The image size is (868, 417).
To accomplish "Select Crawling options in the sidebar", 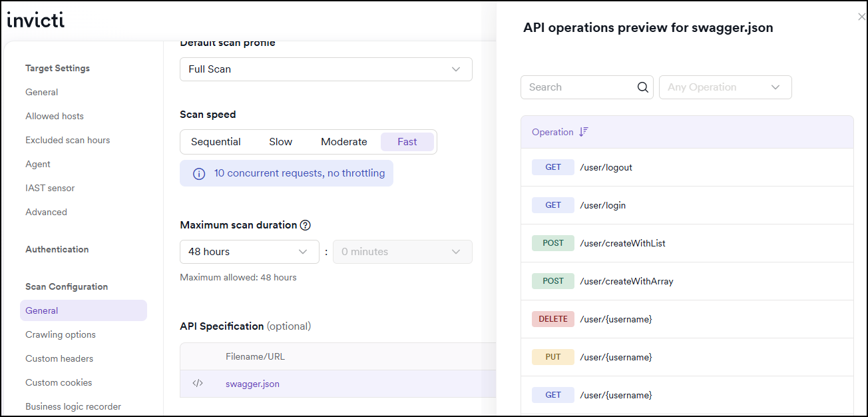I will (60, 334).
